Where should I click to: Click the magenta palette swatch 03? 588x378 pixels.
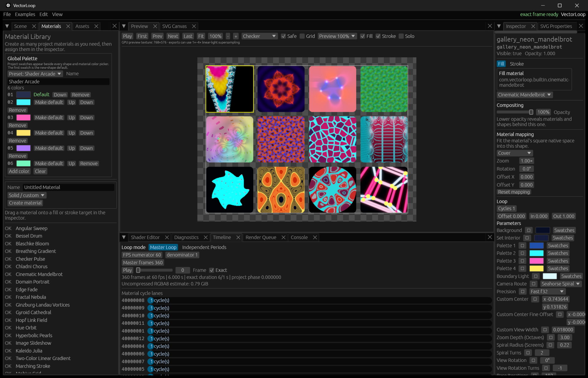coord(23,117)
